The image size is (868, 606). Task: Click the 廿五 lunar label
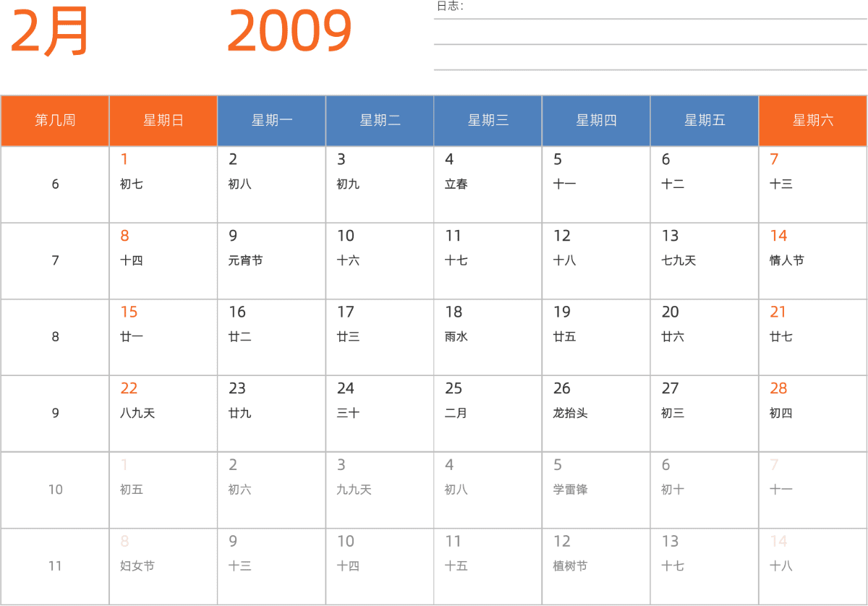(564, 337)
